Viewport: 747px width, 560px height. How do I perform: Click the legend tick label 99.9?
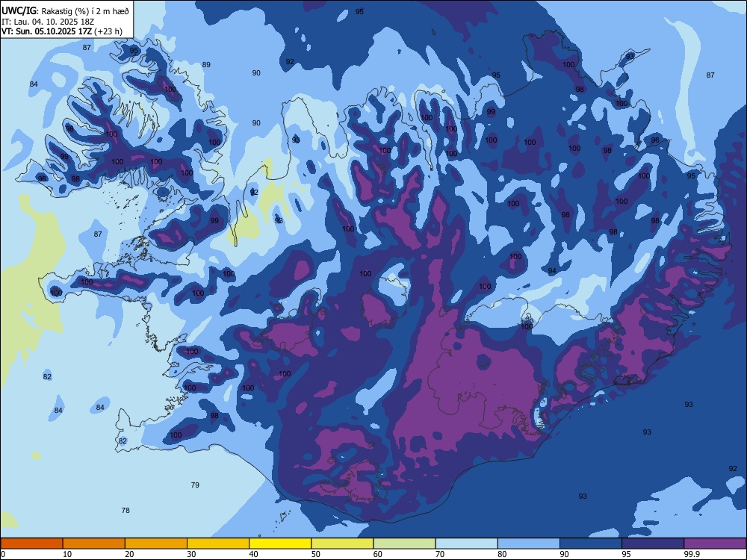(x=691, y=554)
